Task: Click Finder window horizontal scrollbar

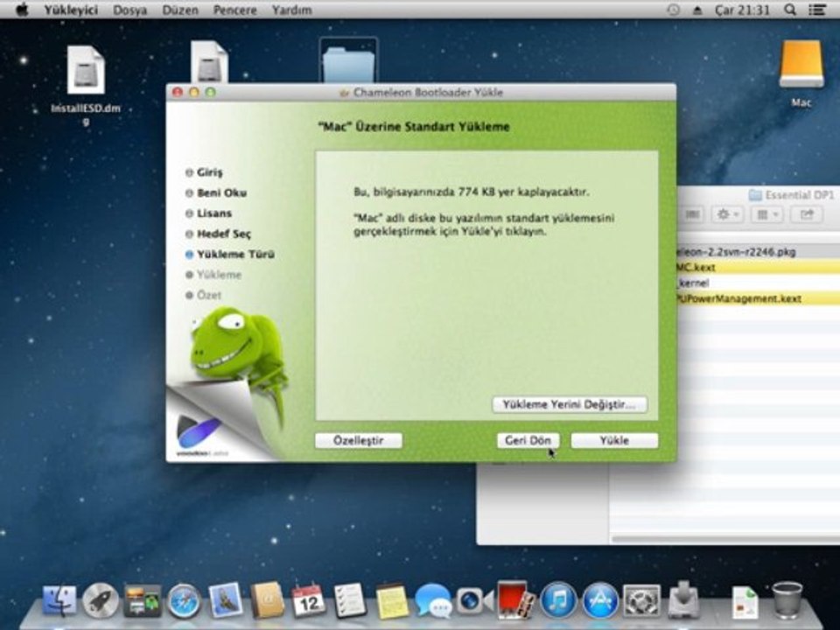Action: [x=726, y=539]
